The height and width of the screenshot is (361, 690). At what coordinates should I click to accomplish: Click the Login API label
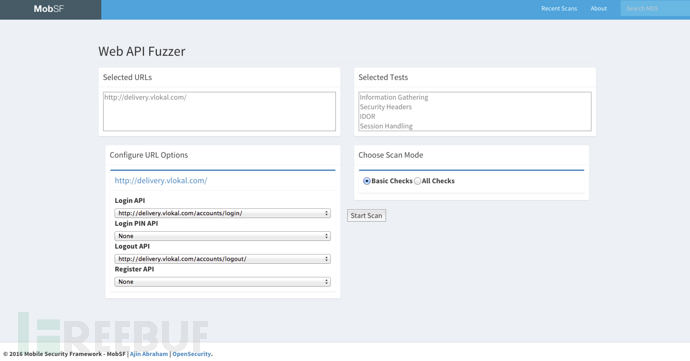click(130, 201)
